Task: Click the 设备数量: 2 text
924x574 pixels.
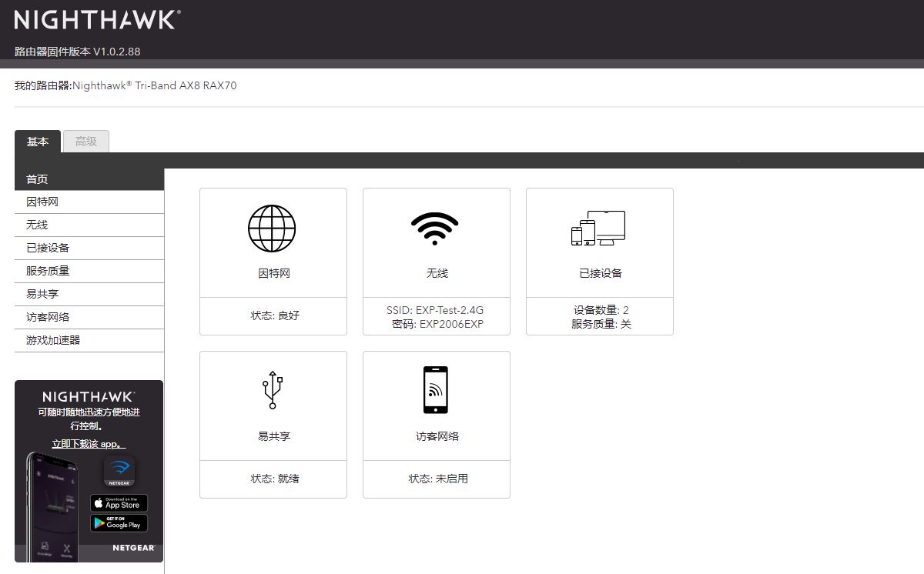Action: click(601, 310)
